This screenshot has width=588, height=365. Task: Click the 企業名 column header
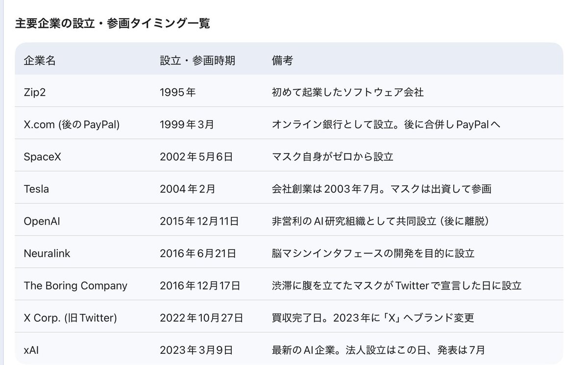click(x=40, y=60)
